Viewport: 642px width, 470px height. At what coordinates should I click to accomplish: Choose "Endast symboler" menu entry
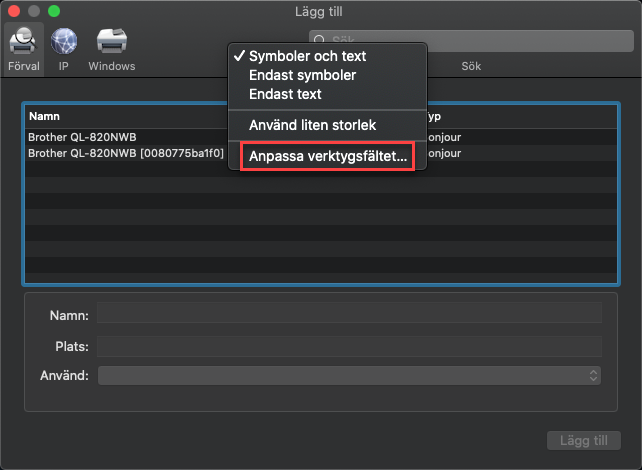tap(302, 75)
